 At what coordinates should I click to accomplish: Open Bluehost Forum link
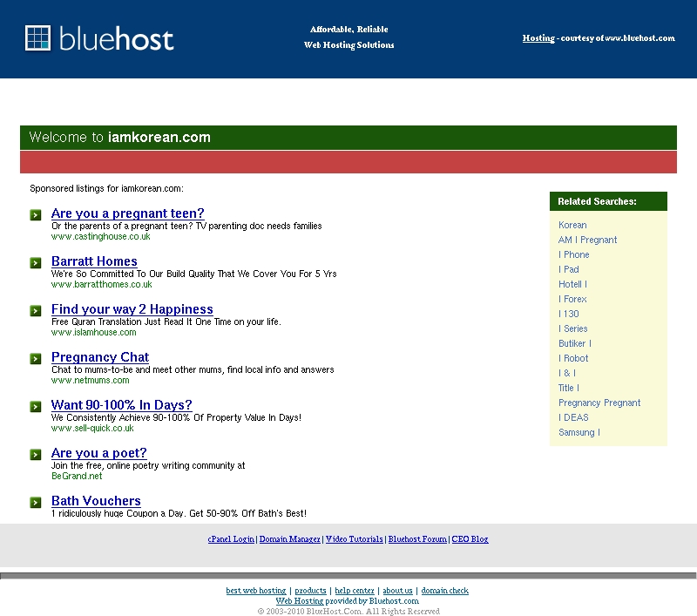(x=417, y=539)
